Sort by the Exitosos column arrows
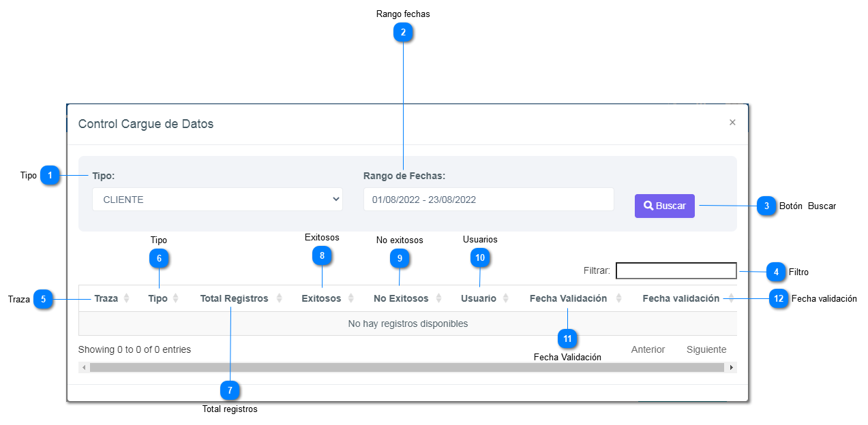Screen dimensions: 868x425 pyautogui.click(x=351, y=298)
